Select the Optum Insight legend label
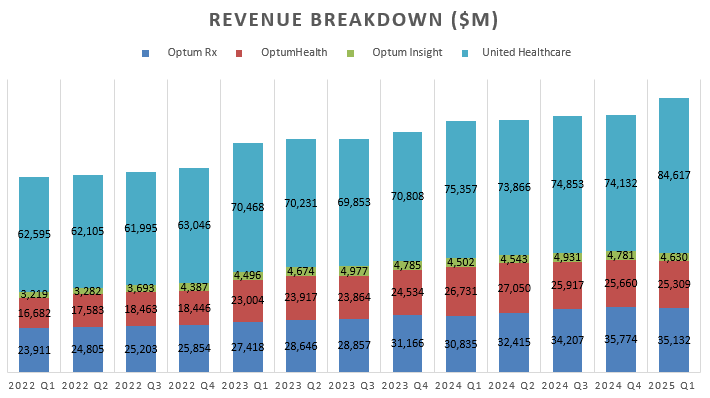The height and width of the screenshot is (398, 710). coord(407,53)
